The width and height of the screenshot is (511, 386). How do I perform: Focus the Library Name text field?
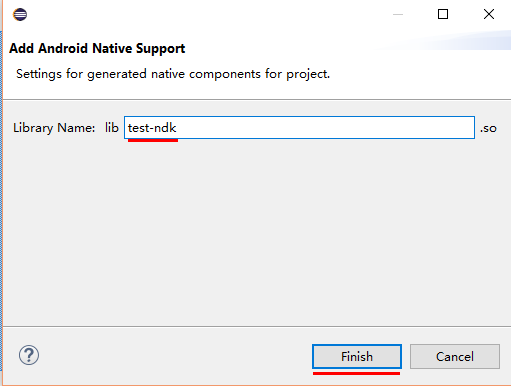click(299, 128)
